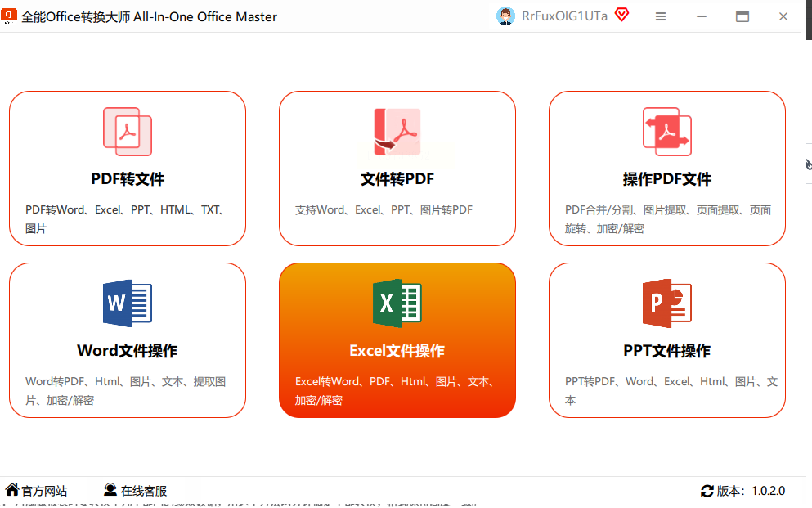Open the PDF转文件 icon
Image resolution: width=812 pixels, height=508 pixels.
coord(128,132)
